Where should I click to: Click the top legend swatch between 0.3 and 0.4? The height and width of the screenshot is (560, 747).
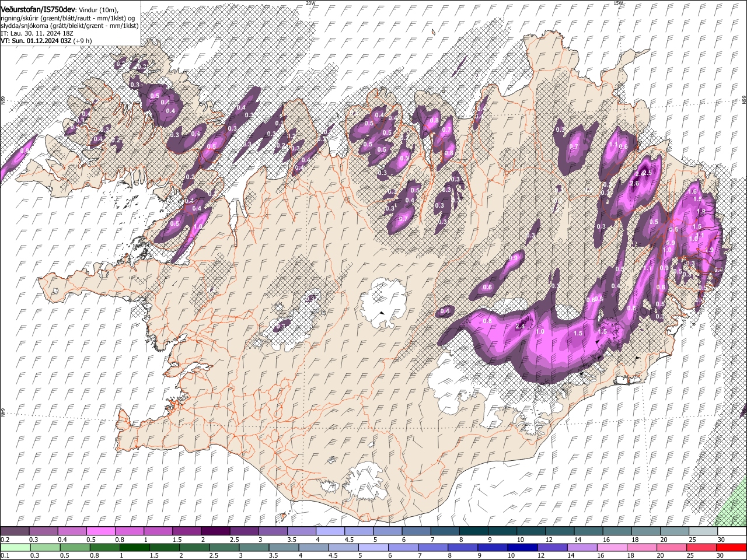(43, 531)
